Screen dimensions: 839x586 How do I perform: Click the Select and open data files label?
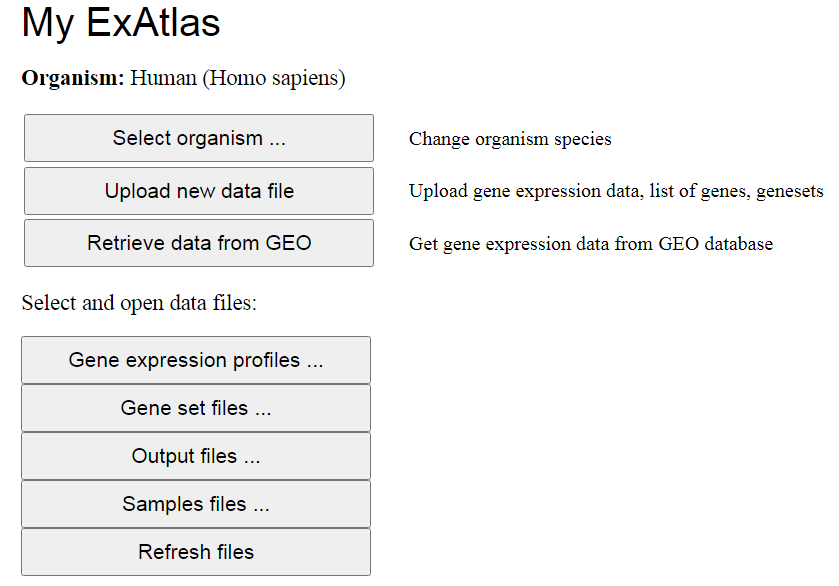[139, 303]
